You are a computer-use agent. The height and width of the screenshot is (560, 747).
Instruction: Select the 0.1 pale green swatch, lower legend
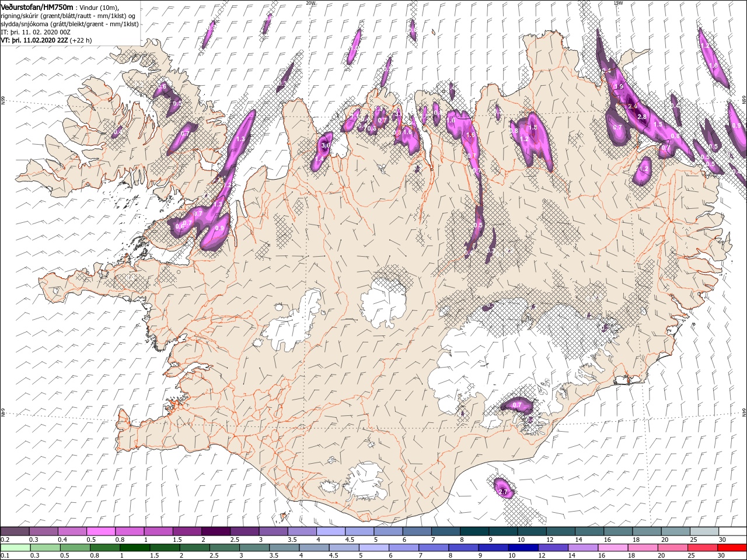click(15, 547)
